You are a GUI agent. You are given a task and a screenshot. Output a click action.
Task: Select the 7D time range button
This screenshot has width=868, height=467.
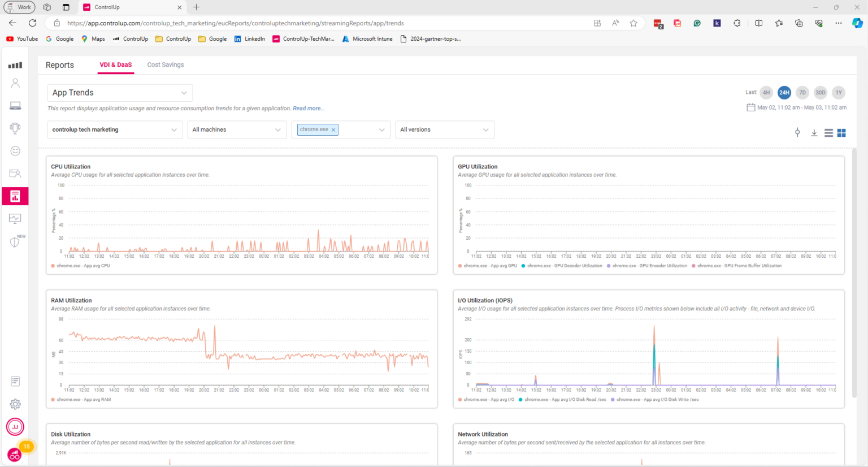(x=802, y=92)
